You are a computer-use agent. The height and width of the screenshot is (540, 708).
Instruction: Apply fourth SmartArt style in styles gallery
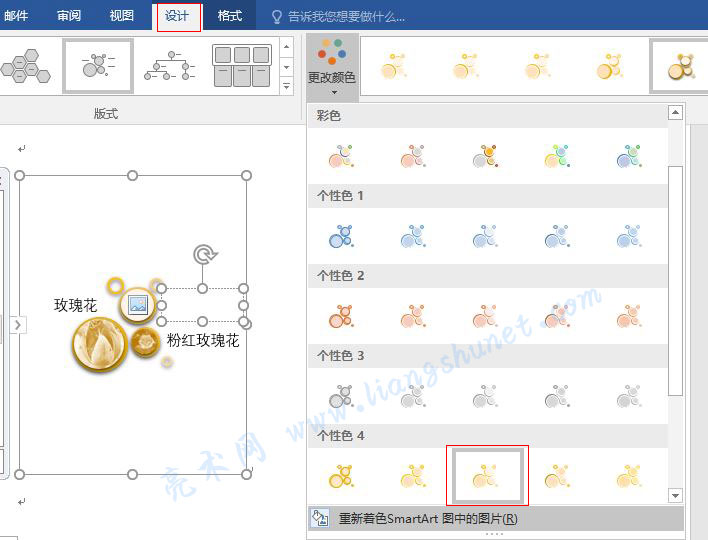tap(610, 66)
